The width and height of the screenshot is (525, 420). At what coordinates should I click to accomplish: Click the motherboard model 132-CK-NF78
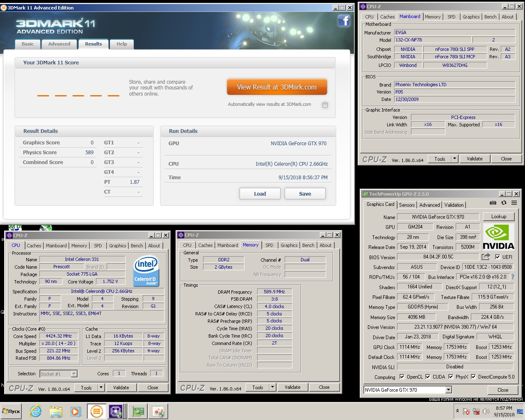pyautogui.click(x=432, y=40)
